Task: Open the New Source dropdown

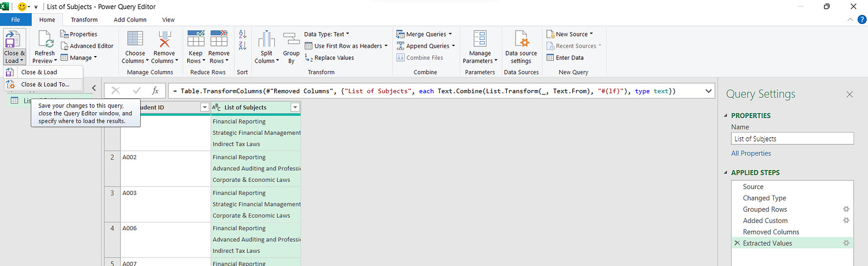Action: pyautogui.click(x=569, y=34)
